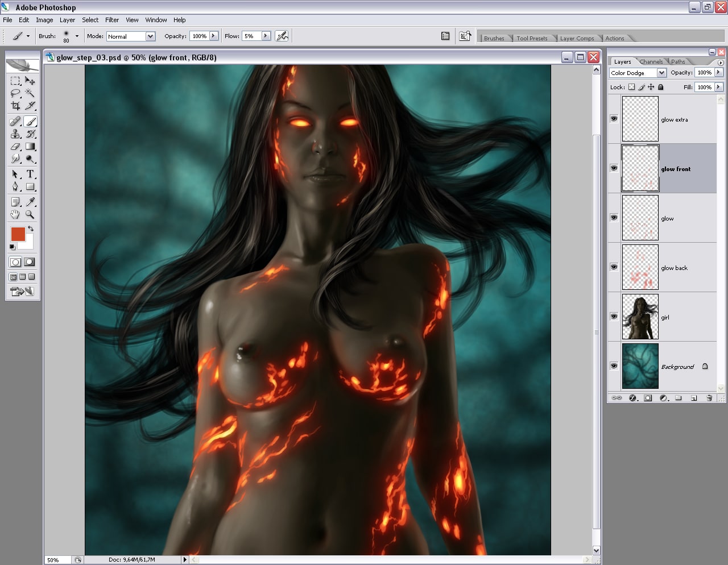Open the Filter menu
Image resolution: width=728 pixels, height=565 pixels.
[112, 20]
